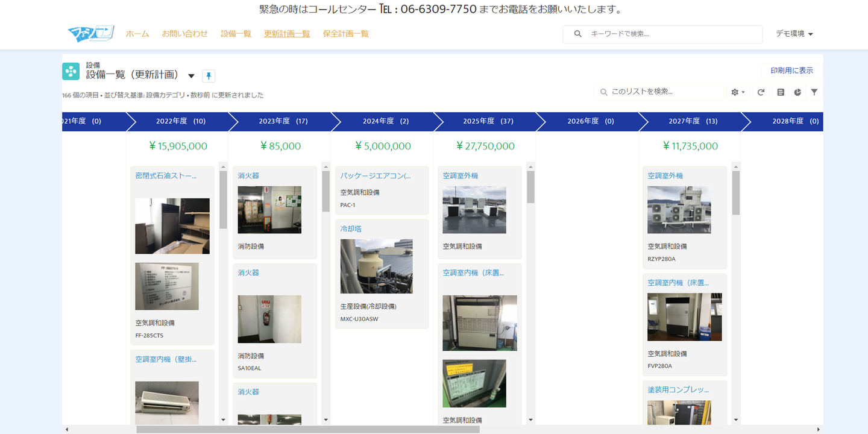
Task: Click the 設備 object icon
Action: 71,71
